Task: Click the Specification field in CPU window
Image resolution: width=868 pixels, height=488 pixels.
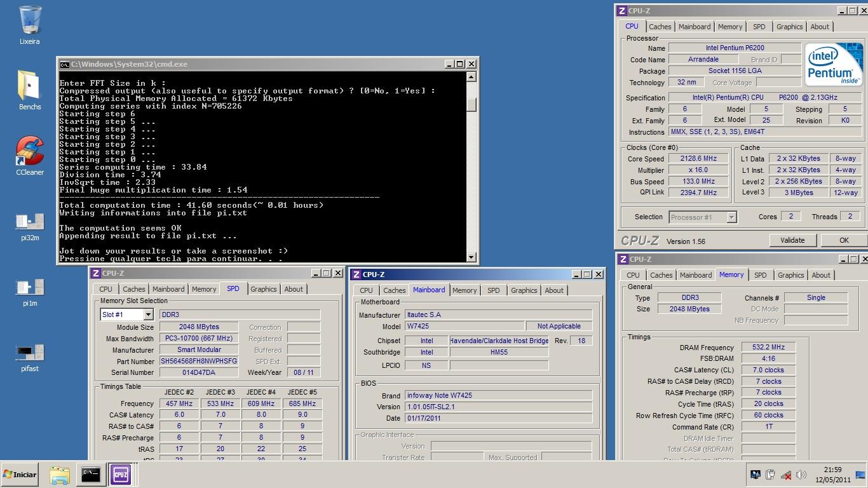Action: pyautogui.click(x=764, y=98)
